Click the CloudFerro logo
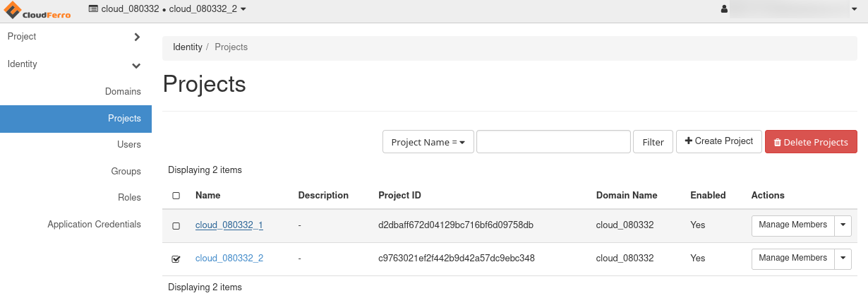The image size is (868, 303). pyautogui.click(x=37, y=9)
